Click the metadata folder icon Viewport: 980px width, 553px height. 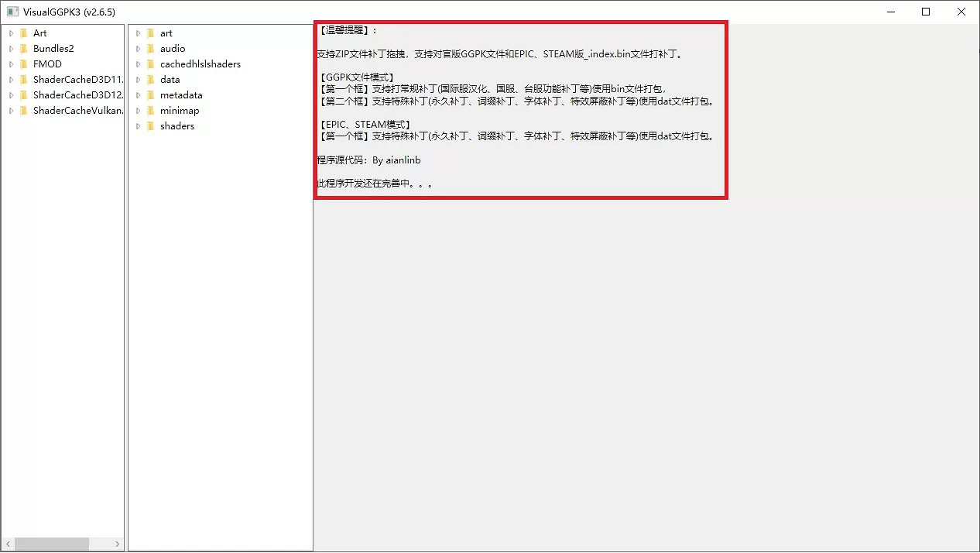[152, 94]
